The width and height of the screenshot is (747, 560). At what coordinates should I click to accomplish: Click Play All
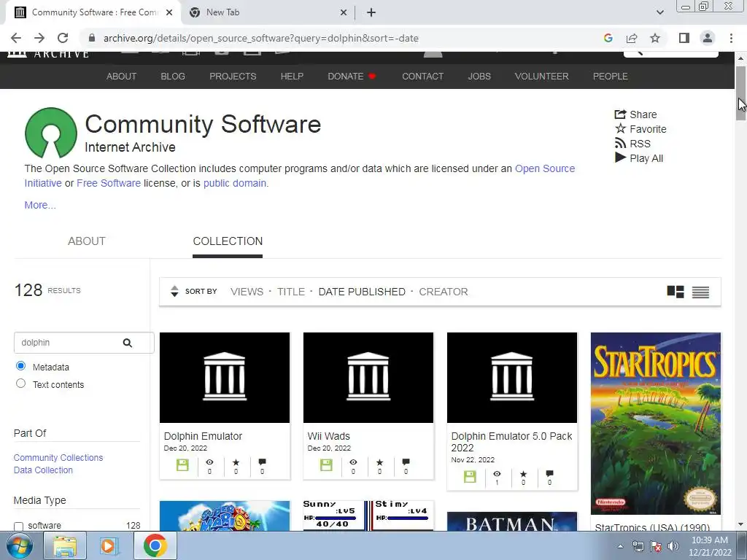click(x=639, y=158)
